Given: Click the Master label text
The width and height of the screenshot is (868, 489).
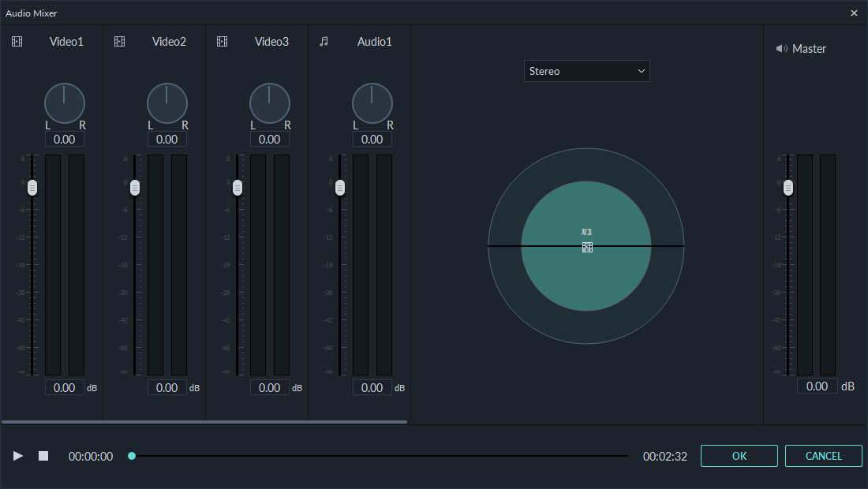Looking at the screenshot, I should (x=810, y=49).
